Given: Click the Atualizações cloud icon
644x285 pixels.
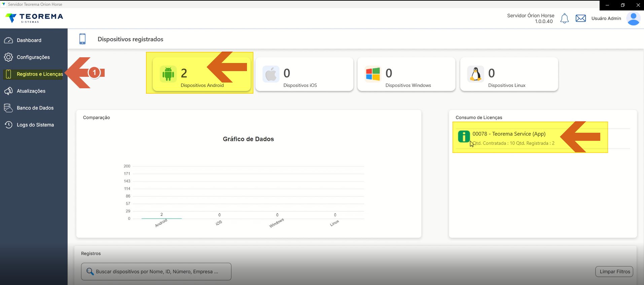Looking at the screenshot, I should click(x=8, y=91).
